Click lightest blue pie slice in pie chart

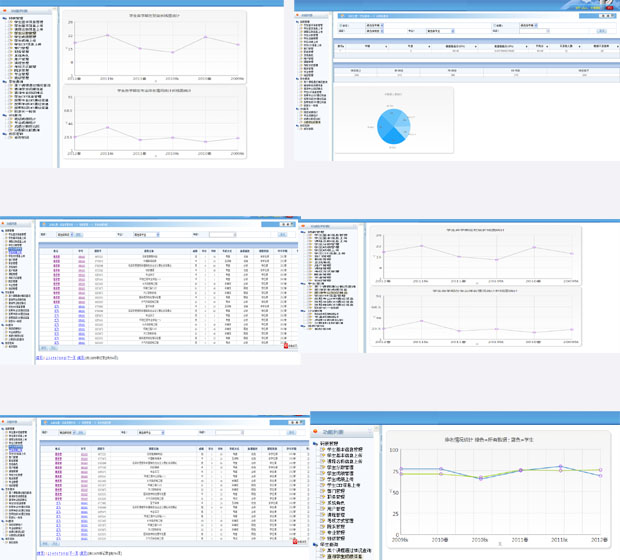click(x=405, y=131)
